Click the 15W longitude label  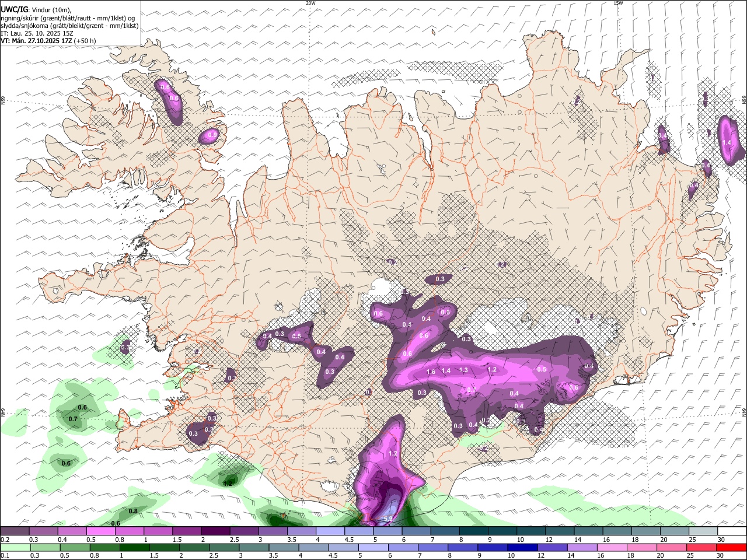pos(619,3)
